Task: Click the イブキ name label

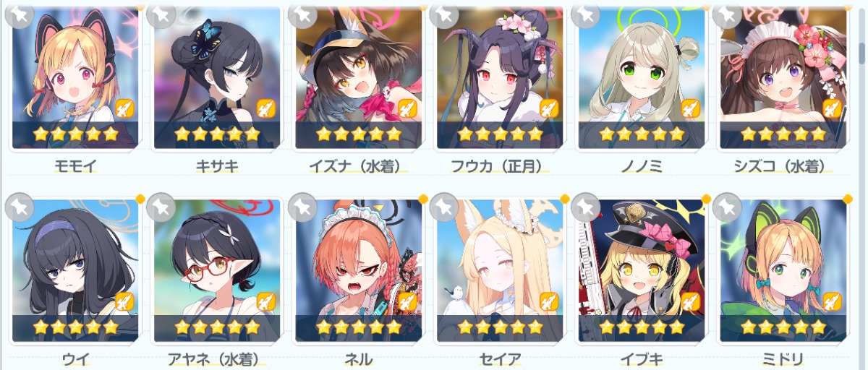Action: [x=641, y=359]
